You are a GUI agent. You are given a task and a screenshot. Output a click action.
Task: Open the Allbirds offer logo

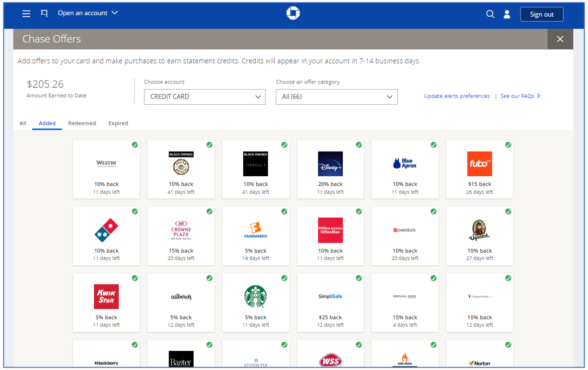coord(181,297)
